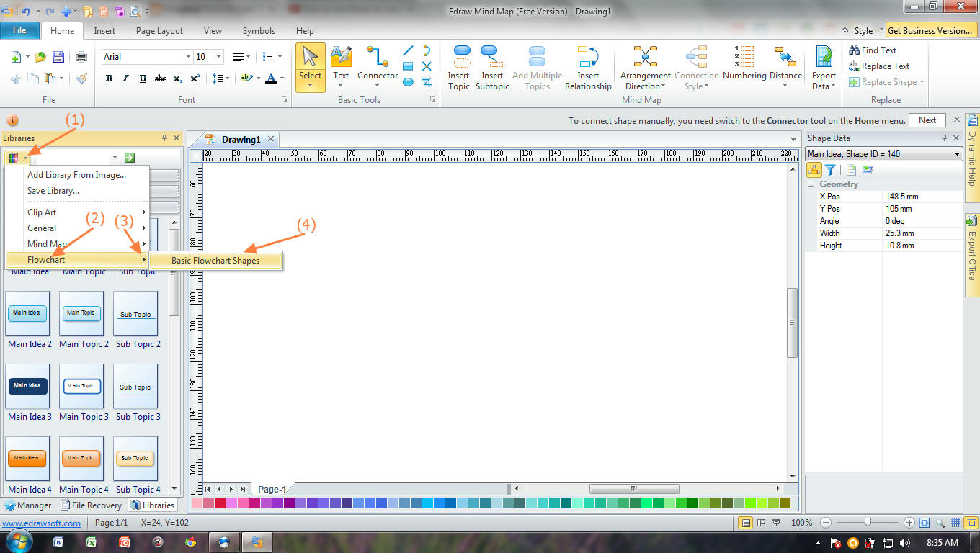The width and height of the screenshot is (980, 553).
Task: Collapse the Geometry section
Action: tap(811, 184)
